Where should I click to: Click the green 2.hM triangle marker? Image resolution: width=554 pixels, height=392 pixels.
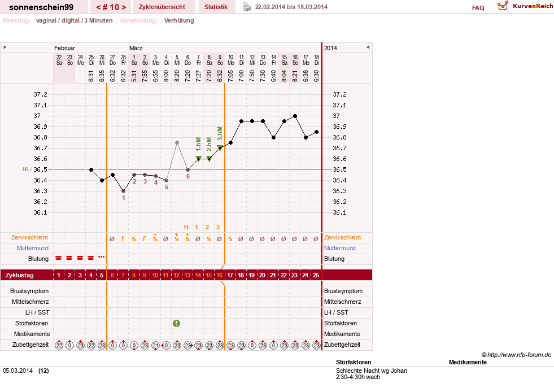click(x=209, y=158)
